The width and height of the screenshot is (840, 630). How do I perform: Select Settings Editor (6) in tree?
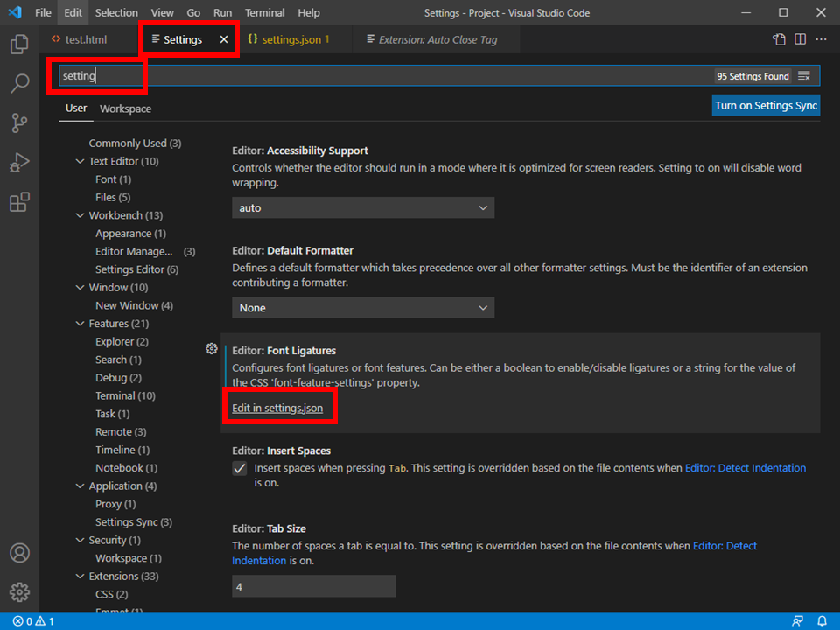pyautogui.click(x=137, y=269)
